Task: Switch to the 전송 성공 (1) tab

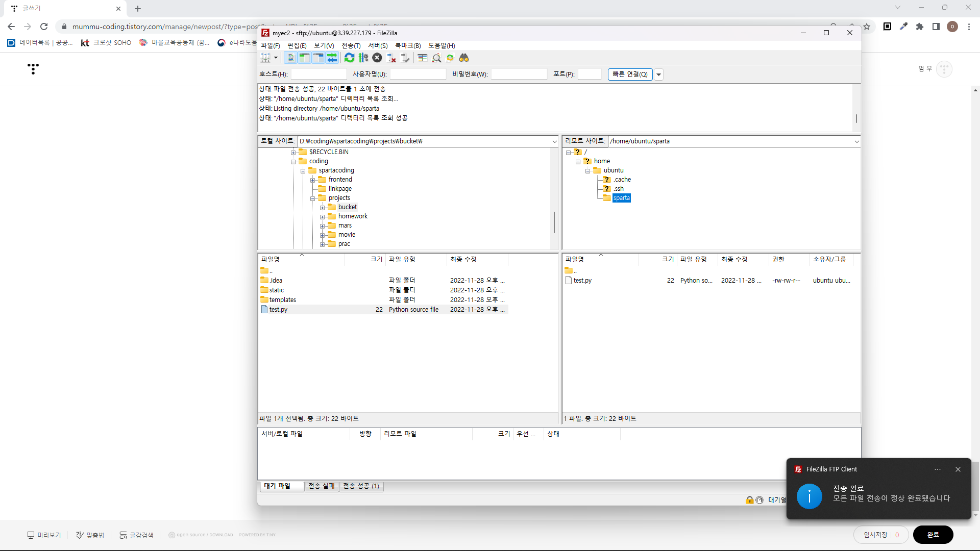Action: tap(361, 486)
